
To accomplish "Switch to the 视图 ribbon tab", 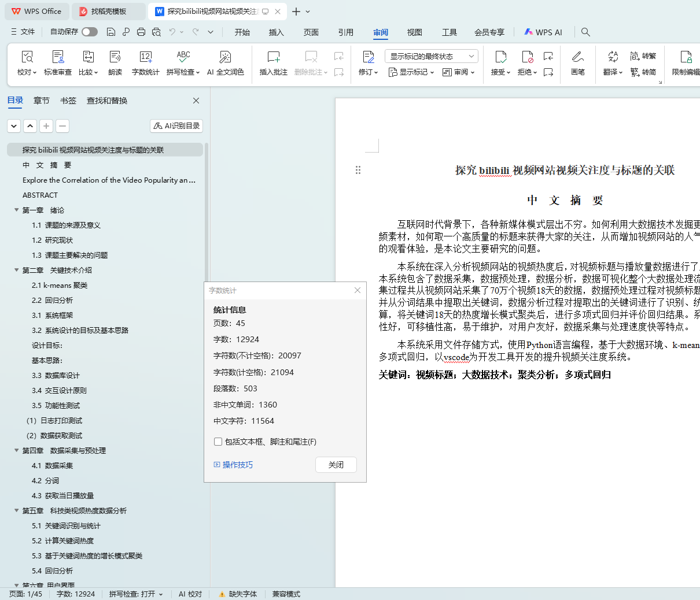I will point(414,32).
